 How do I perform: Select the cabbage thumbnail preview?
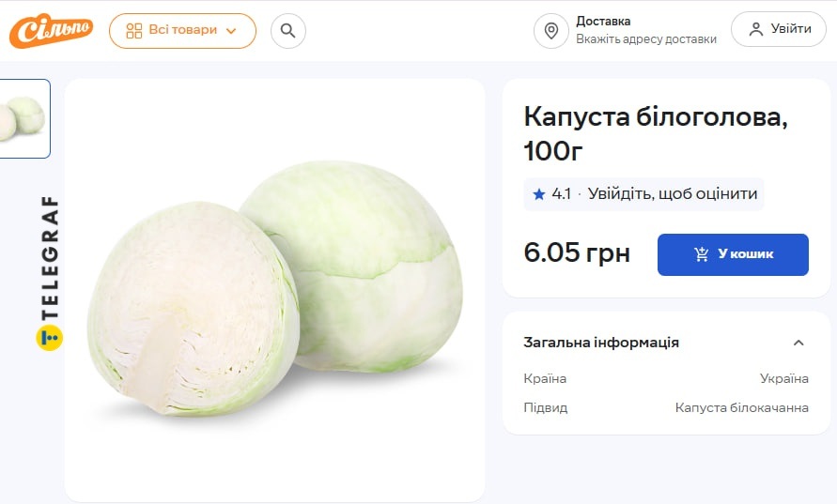pyautogui.click(x=23, y=118)
